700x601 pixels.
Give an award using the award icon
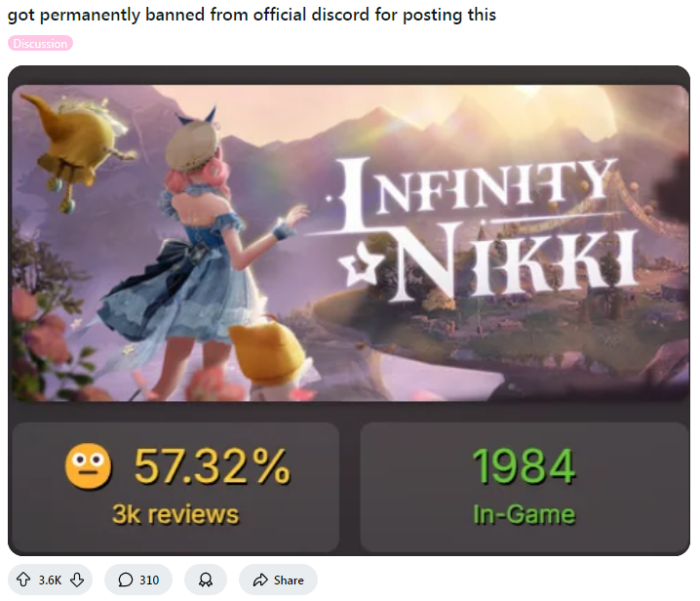(206, 580)
